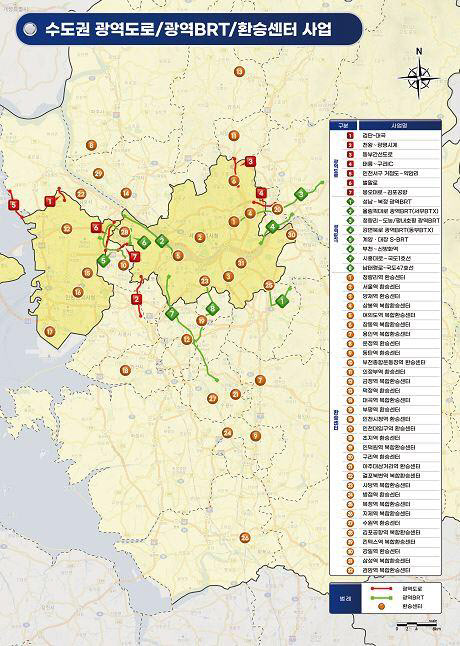The height and width of the screenshot is (646, 460).
Task: Select the 김포공항역 복합환승센터 table row
Action: [x=392, y=532]
